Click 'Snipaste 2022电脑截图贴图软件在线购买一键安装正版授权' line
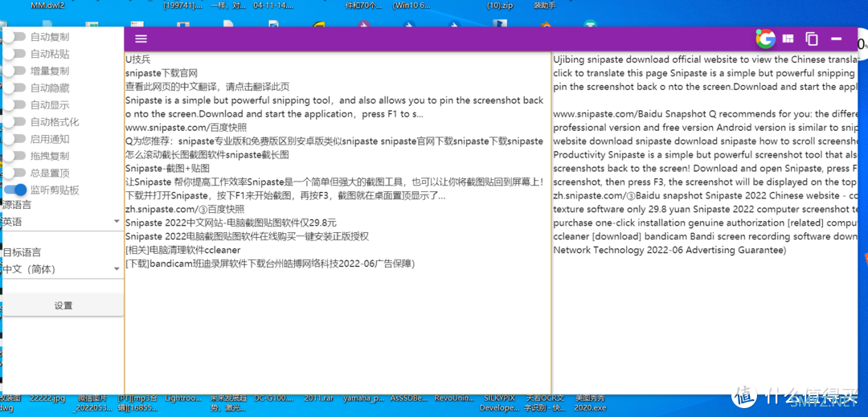This screenshot has height=417, width=868. pyautogui.click(x=247, y=236)
